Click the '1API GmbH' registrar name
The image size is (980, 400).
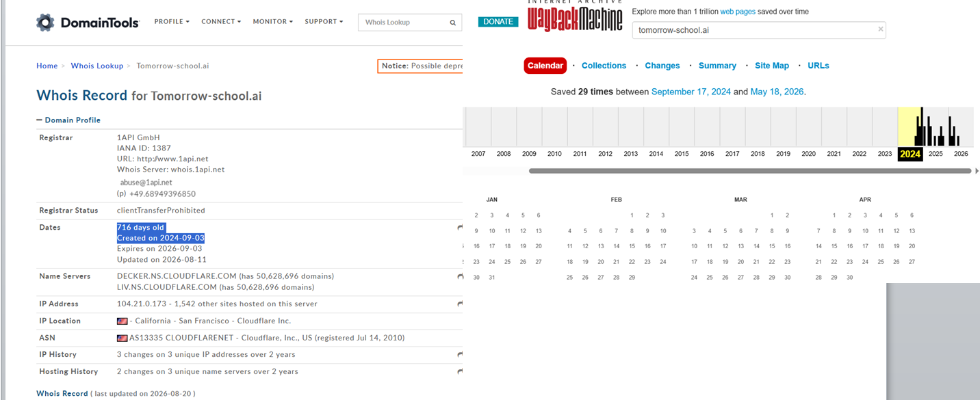[x=138, y=137]
